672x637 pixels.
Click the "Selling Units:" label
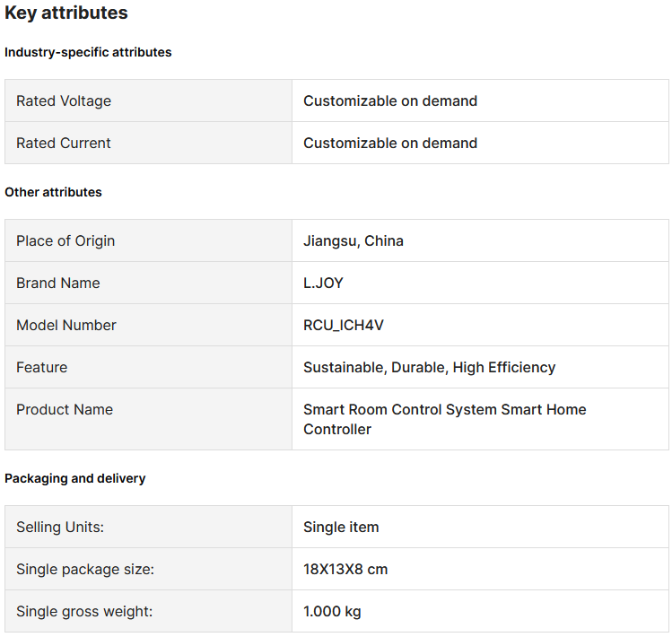[60, 528]
